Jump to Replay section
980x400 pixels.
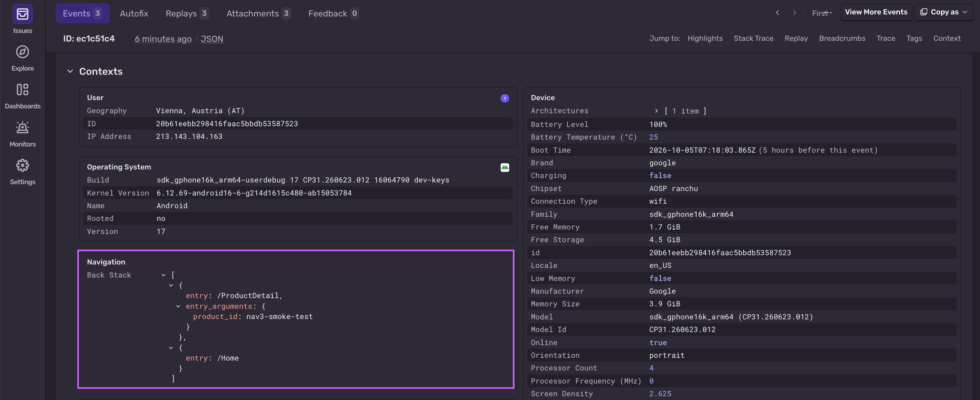[x=796, y=38]
